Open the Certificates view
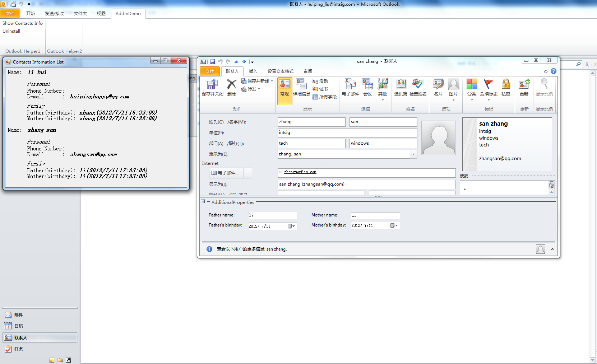 click(x=320, y=89)
